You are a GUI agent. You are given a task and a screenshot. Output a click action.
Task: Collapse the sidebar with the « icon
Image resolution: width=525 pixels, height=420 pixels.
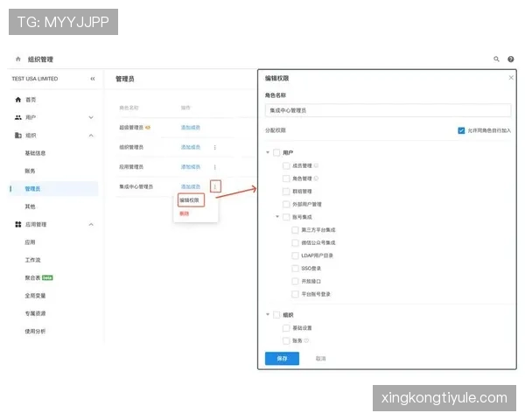point(93,79)
